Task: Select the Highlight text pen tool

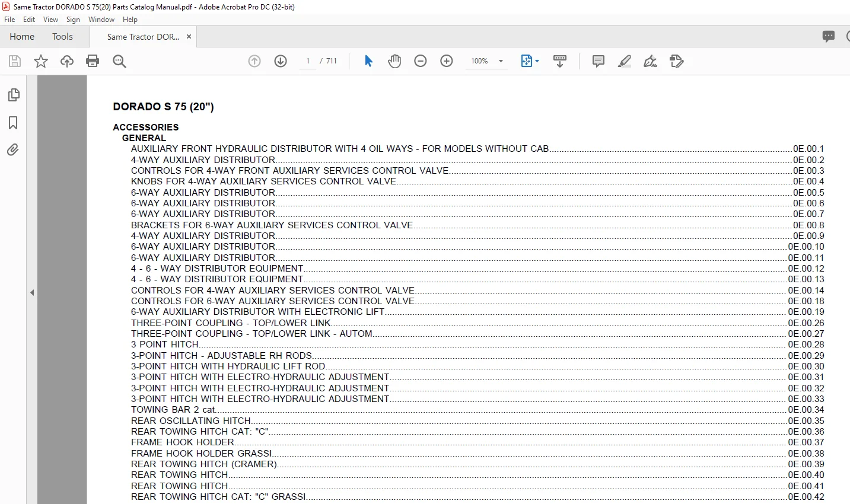Action: click(625, 61)
